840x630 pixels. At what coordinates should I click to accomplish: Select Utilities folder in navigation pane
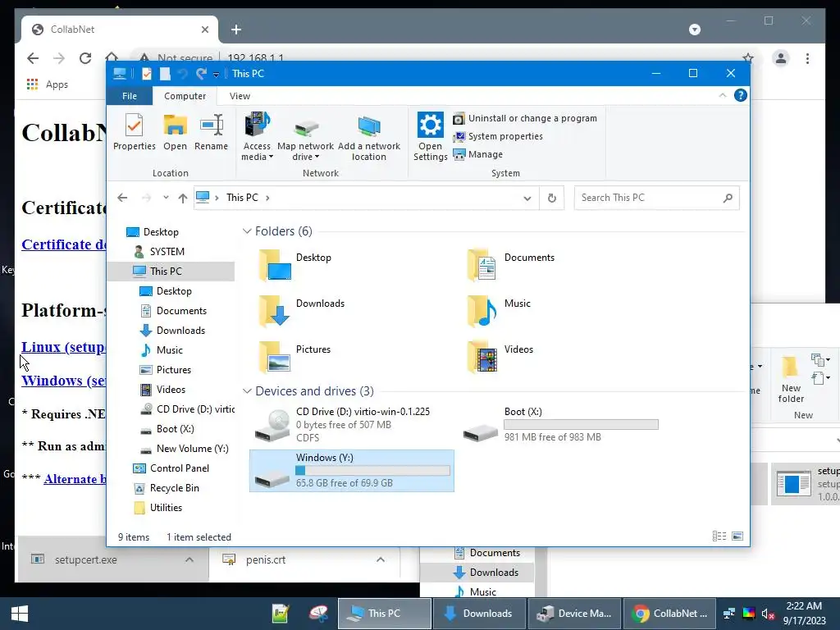pyautogui.click(x=166, y=508)
